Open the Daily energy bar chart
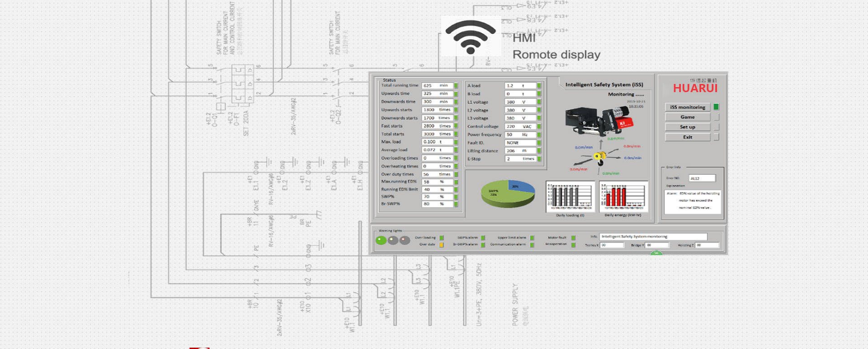This screenshot has height=349, width=868. click(x=623, y=196)
